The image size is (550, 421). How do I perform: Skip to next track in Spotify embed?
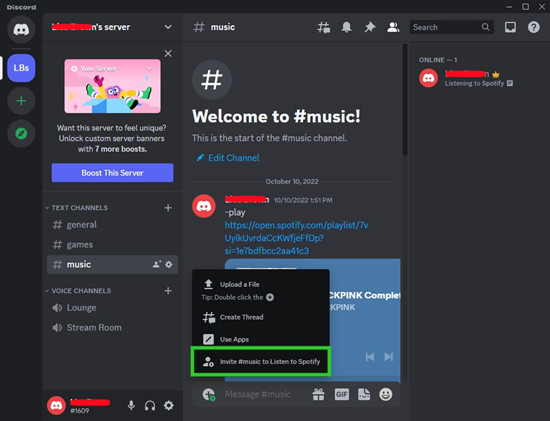(389, 357)
